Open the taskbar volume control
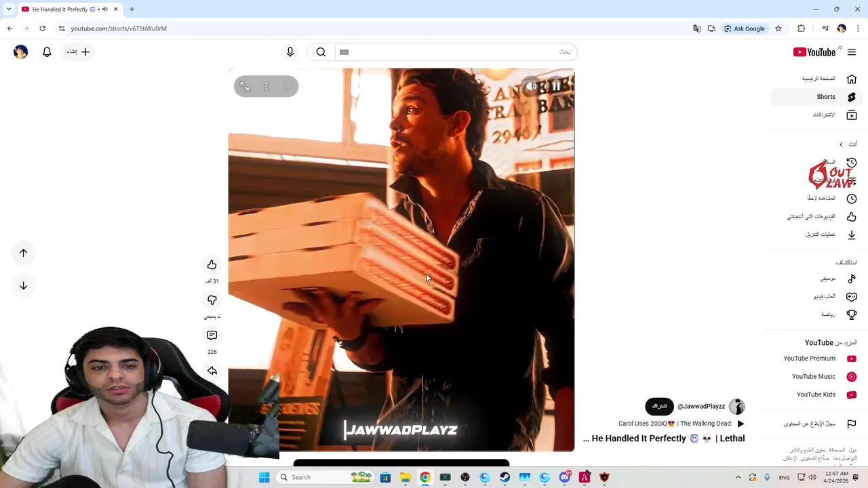This screenshot has height=488, width=868. coord(812,477)
